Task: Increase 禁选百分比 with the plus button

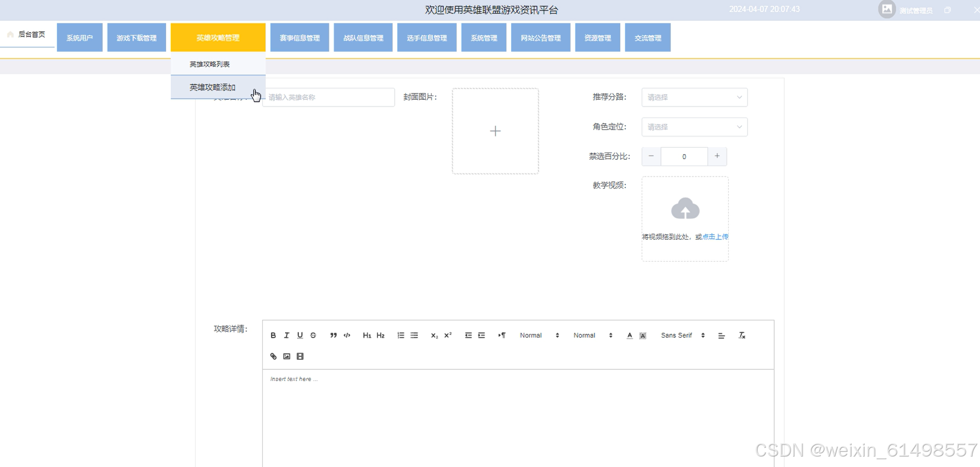Action: tap(717, 156)
